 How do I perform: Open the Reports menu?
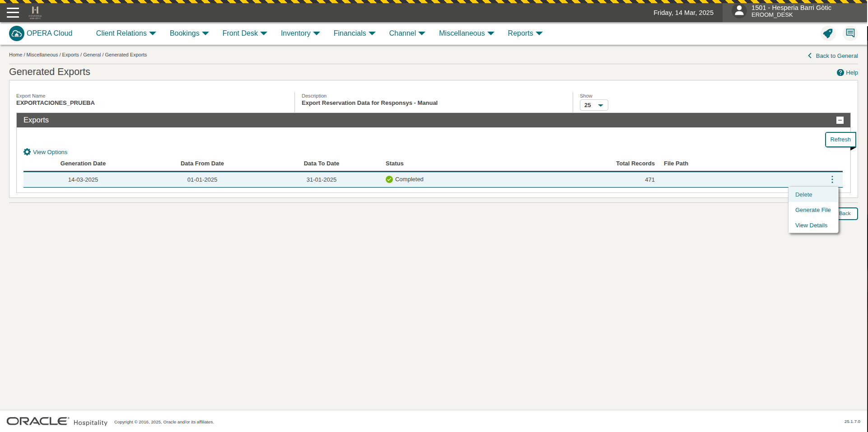point(525,33)
